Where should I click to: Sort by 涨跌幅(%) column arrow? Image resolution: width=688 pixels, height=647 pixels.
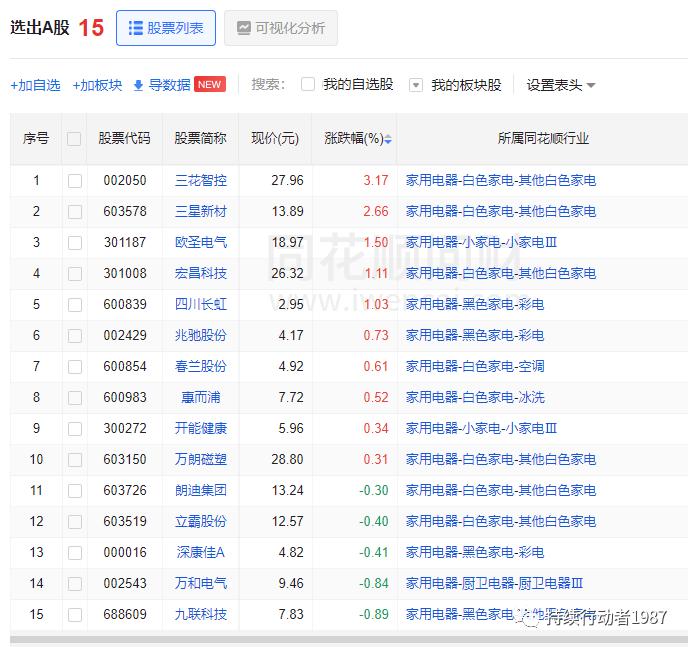point(388,139)
